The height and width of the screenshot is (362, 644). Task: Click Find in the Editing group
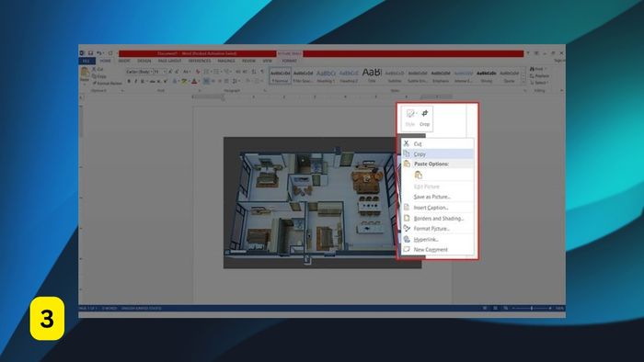tap(537, 69)
